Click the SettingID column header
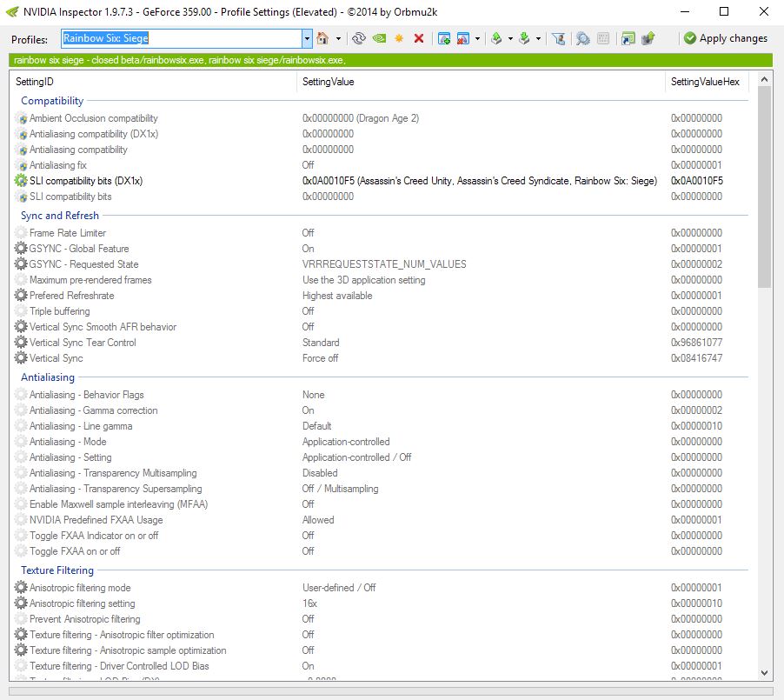 pyautogui.click(x=35, y=82)
